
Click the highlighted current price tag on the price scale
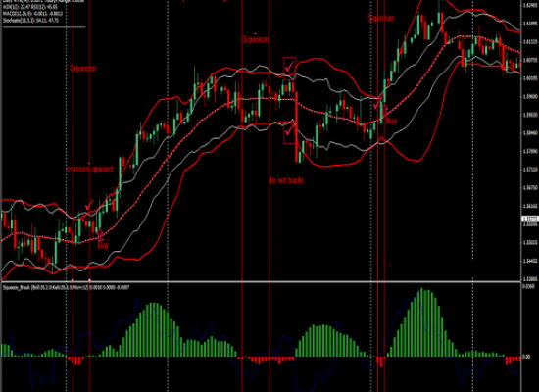530,219
